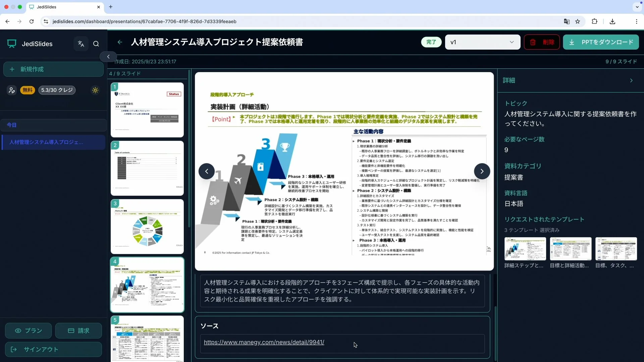The width and height of the screenshot is (644, 362).
Task: Click the language translate icon in sidebar
Action: click(x=81, y=44)
